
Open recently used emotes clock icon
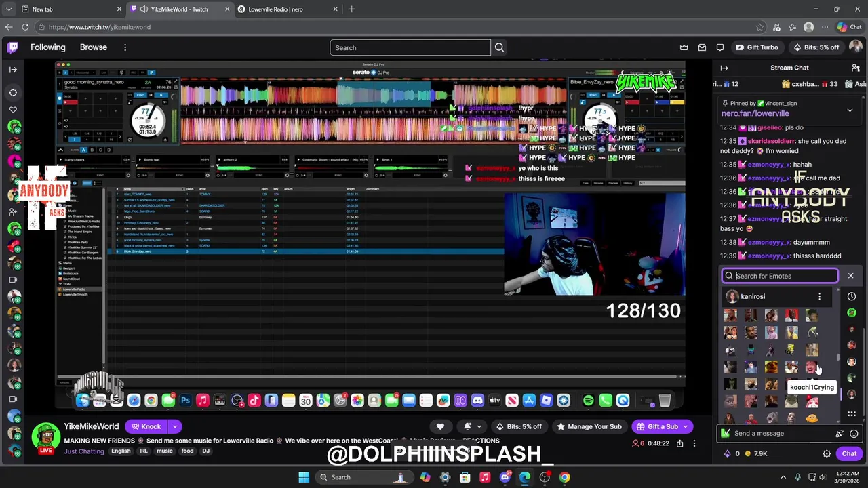pos(852,296)
